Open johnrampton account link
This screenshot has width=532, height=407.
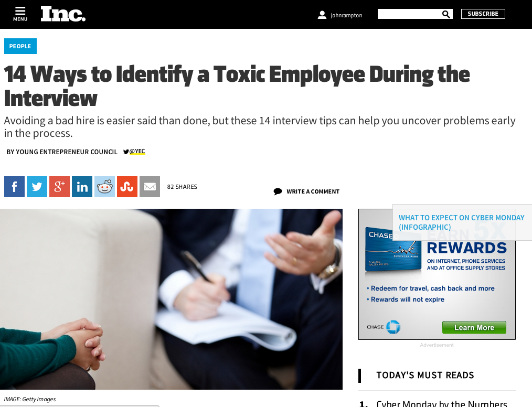tap(346, 15)
